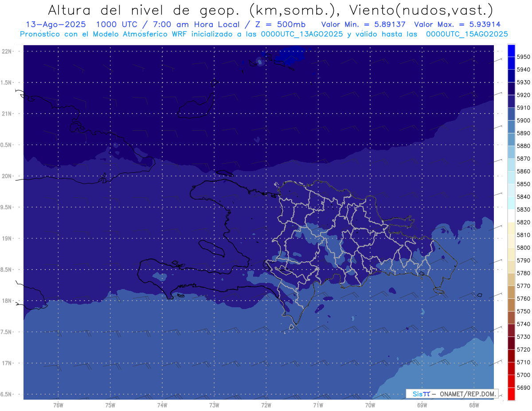Click the '68W' longitude label
This screenshot has height=411, width=532.
tap(474, 405)
